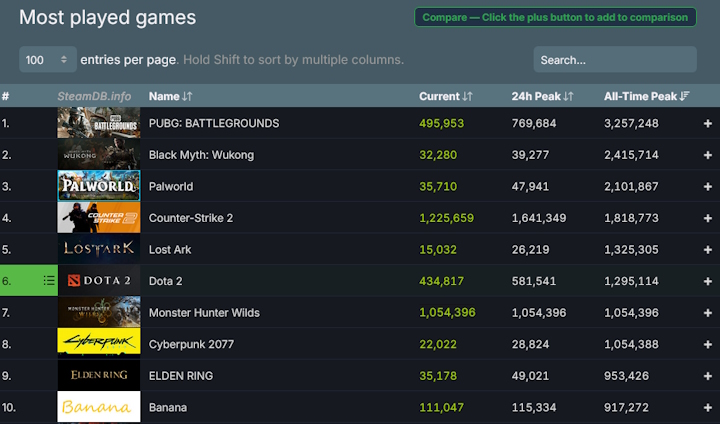Image resolution: width=720 pixels, height=424 pixels.
Task: Select the all-time peak value 3,257,248
Action: click(631, 123)
